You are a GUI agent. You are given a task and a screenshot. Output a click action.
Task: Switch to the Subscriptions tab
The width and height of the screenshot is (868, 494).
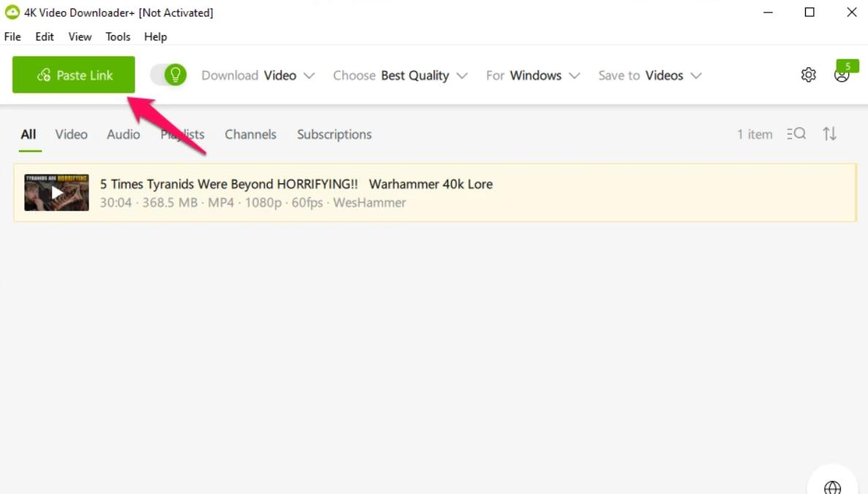pyautogui.click(x=334, y=134)
